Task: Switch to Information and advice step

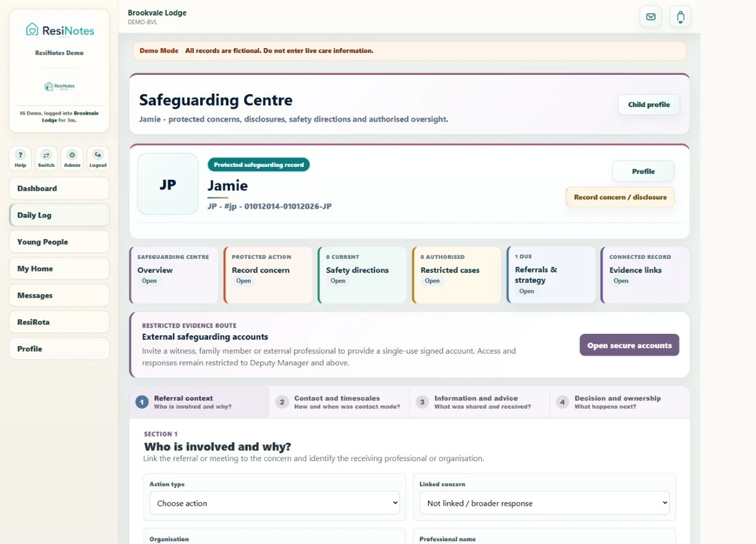Action: [480, 402]
